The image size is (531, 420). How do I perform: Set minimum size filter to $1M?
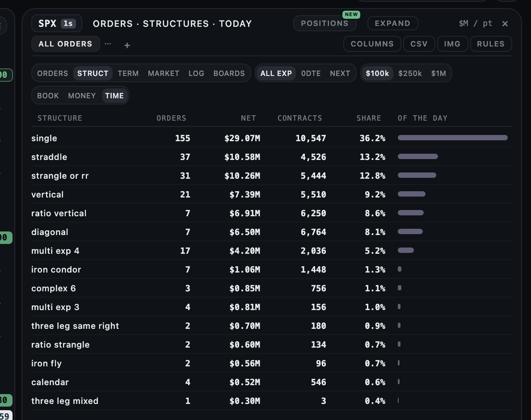pos(438,73)
